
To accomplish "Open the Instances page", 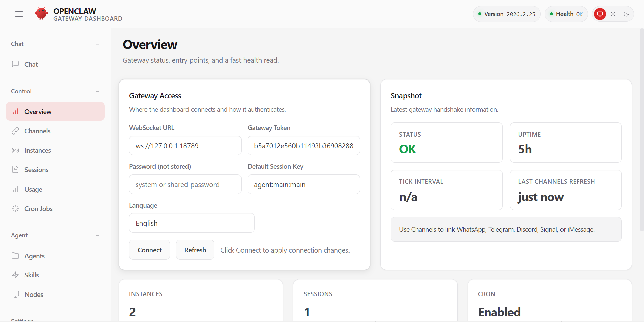I will (55, 150).
